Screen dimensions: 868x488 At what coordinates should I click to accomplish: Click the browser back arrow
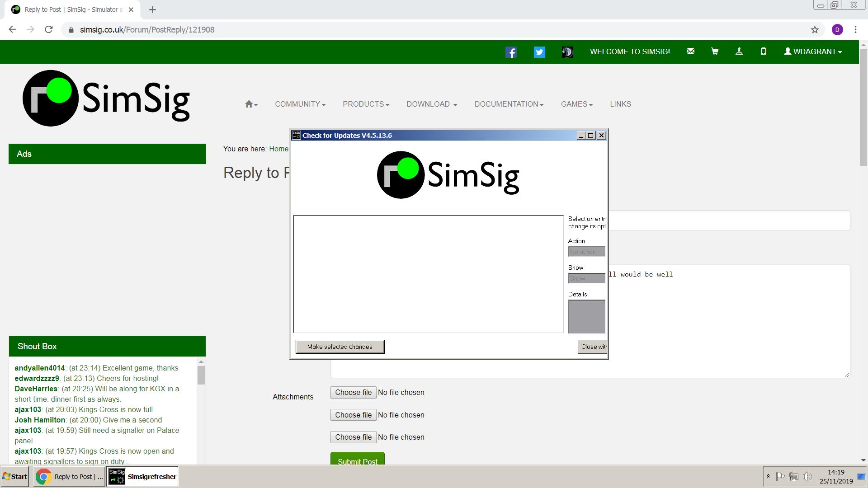pyautogui.click(x=12, y=30)
